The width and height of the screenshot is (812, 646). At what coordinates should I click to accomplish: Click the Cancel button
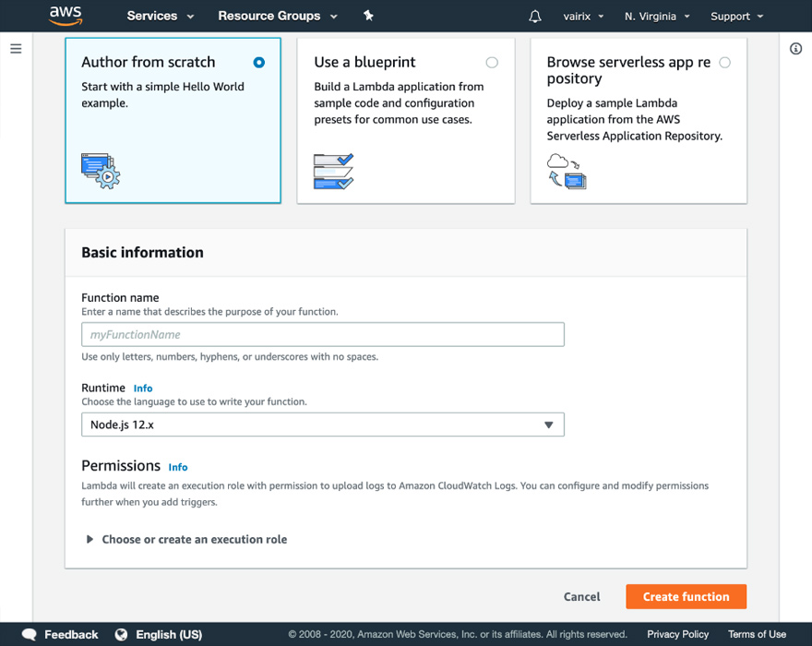click(581, 597)
